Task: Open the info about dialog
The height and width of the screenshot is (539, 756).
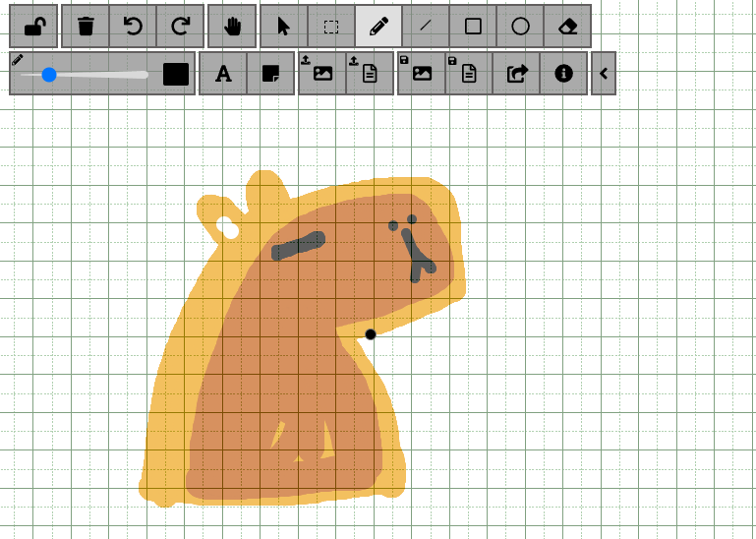Action: (563, 74)
